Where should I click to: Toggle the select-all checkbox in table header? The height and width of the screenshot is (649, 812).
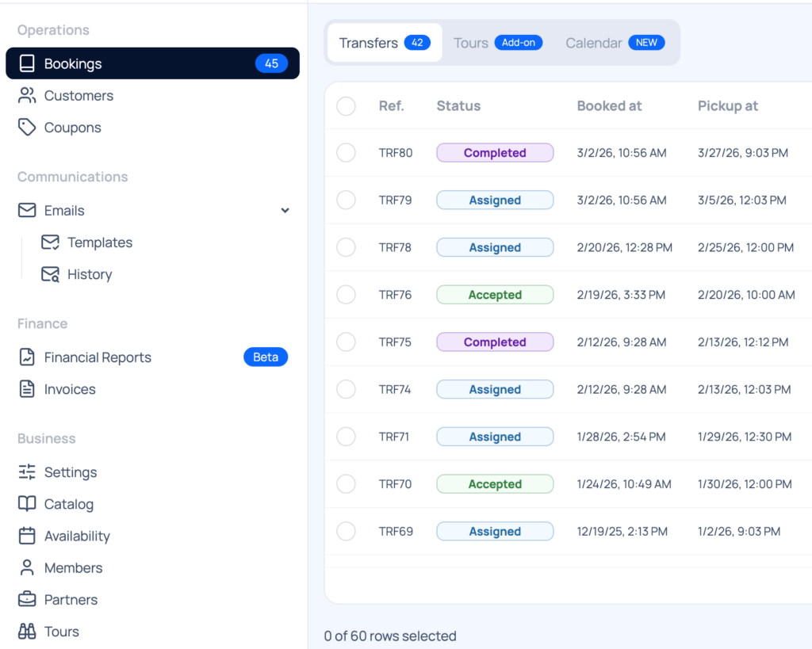tap(346, 106)
